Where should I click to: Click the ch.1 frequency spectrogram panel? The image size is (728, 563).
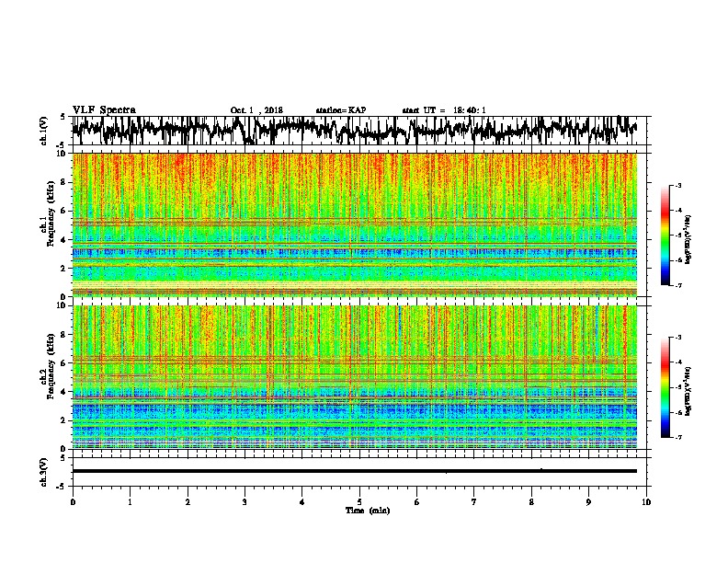pyautogui.click(x=355, y=224)
